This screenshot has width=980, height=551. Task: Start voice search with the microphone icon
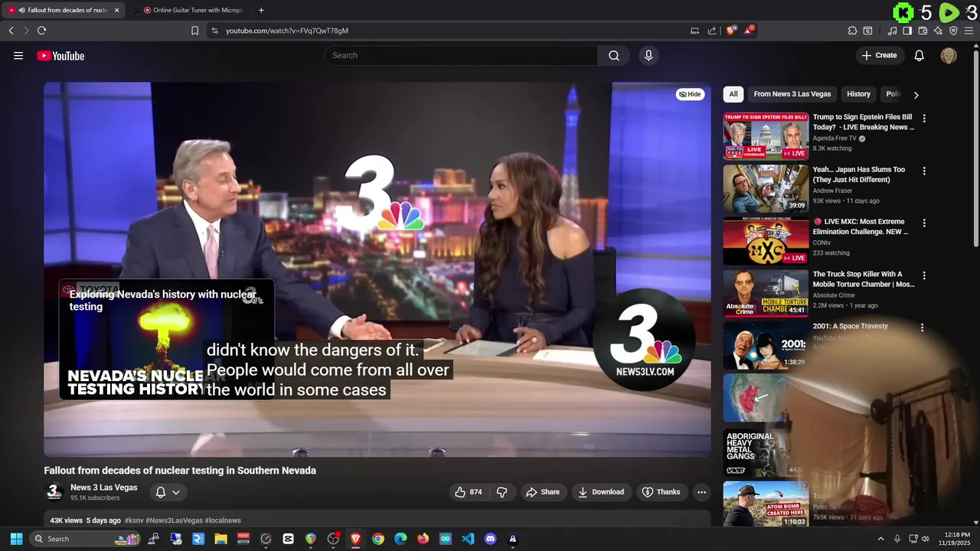pos(648,55)
